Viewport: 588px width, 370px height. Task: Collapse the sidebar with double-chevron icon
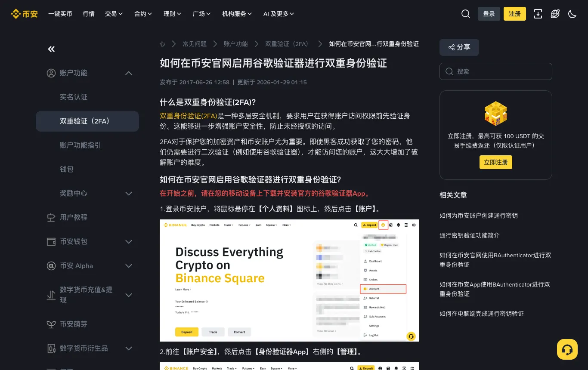51,49
